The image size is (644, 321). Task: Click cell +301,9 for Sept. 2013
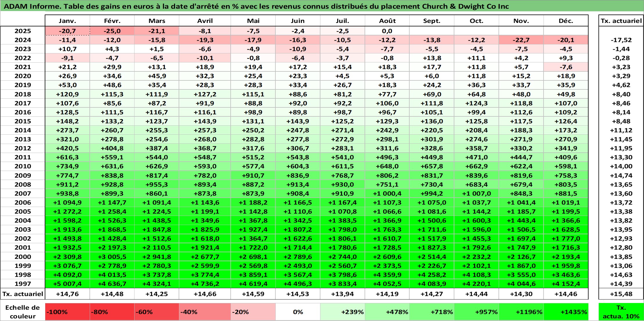(x=432, y=139)
